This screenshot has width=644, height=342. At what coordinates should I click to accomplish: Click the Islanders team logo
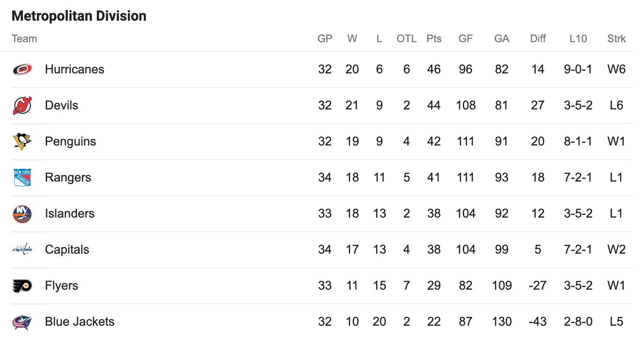(x=22, y=214)
